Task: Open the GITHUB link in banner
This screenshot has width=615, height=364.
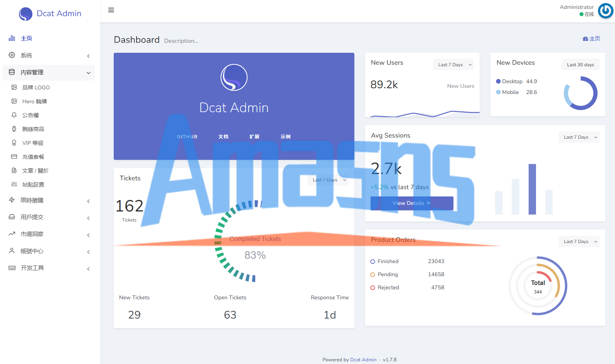Action: (187, 137)
